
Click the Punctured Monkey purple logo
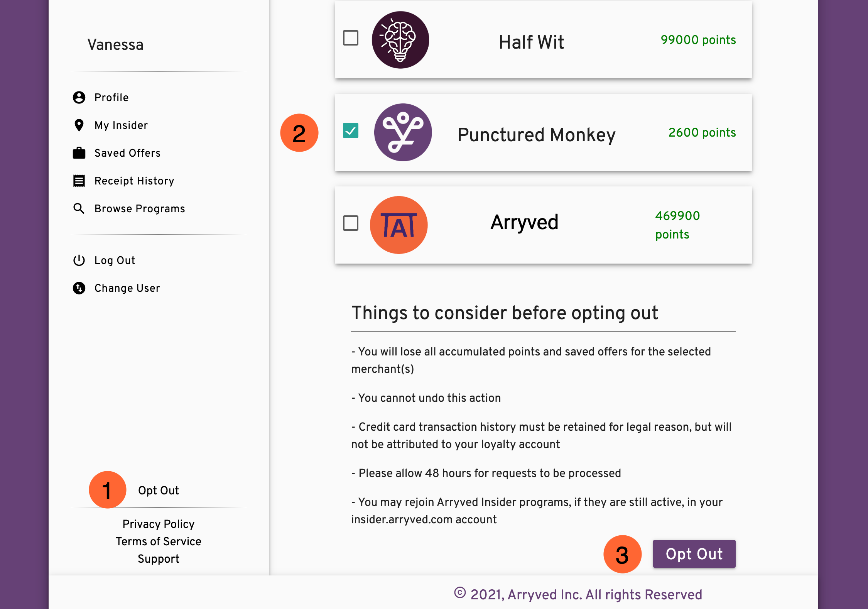(403, 132)
